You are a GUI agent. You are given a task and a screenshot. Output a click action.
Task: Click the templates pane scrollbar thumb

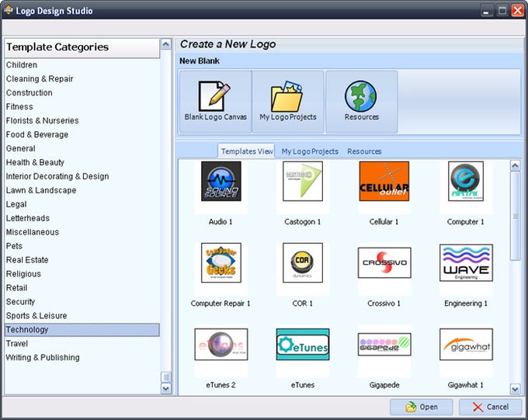(x=516, y=216)
